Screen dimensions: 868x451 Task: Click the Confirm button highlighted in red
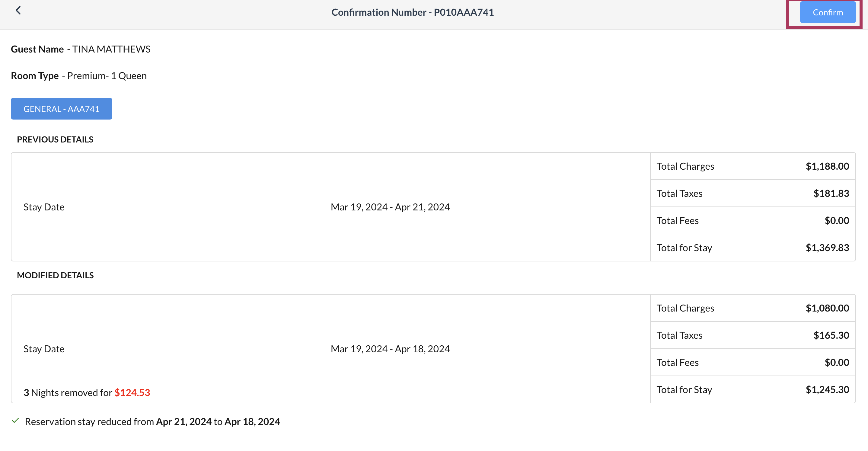827,12
